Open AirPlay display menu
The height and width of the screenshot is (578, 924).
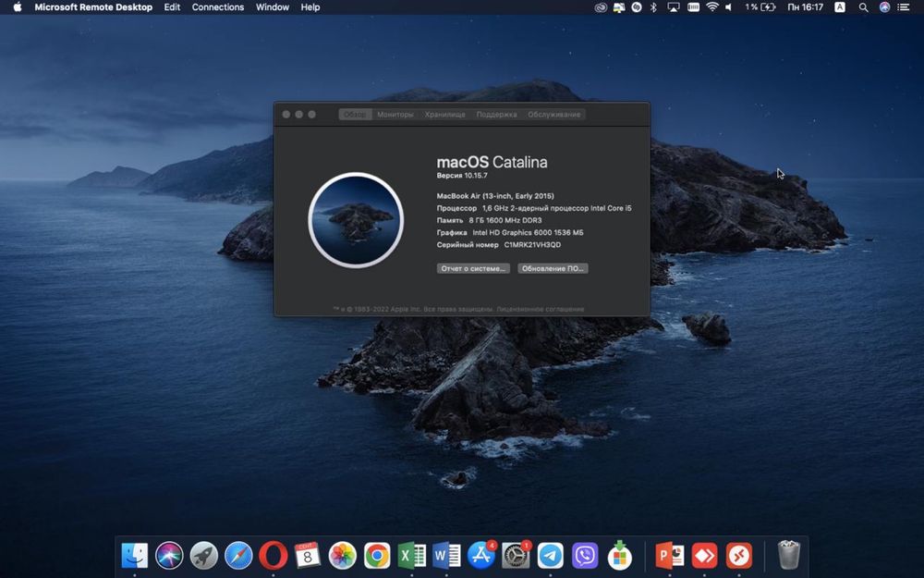673,7
